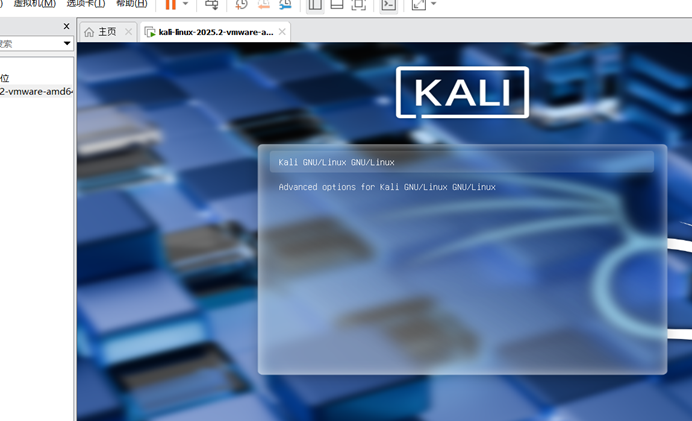The width and height of the screenshot is (692, 421).
Task: Close the kali-linux-2025.2 VM tab
Action: click(282, 32)
